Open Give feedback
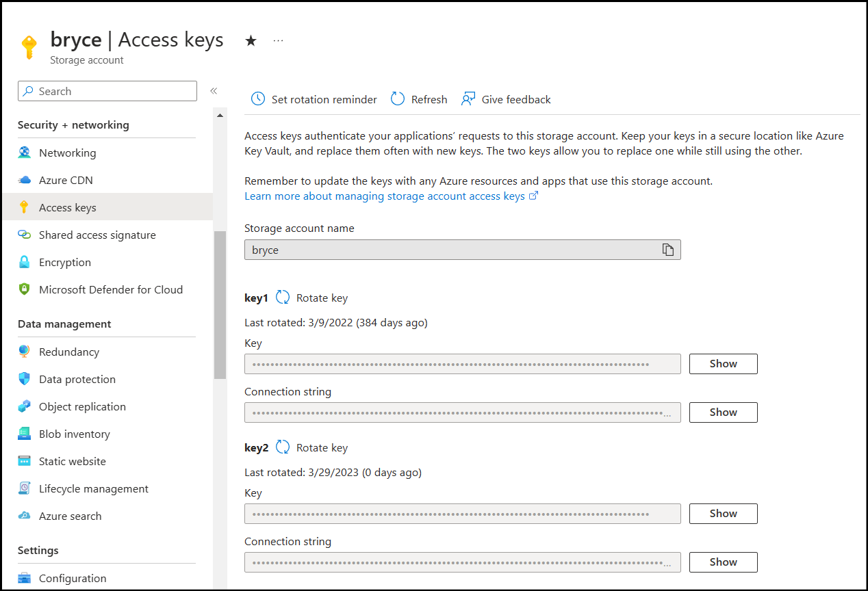Image resolution: width=868 pixels, height=591 pixels. (x=516, y=99)
